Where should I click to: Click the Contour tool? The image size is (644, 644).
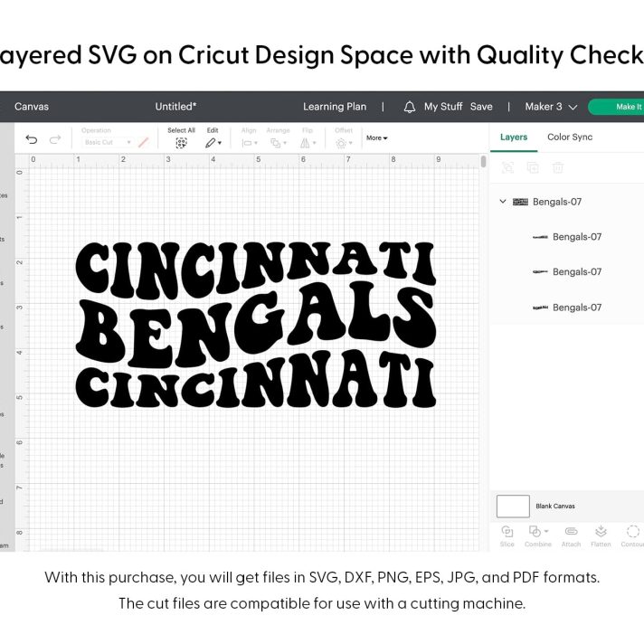pos(632,535)
